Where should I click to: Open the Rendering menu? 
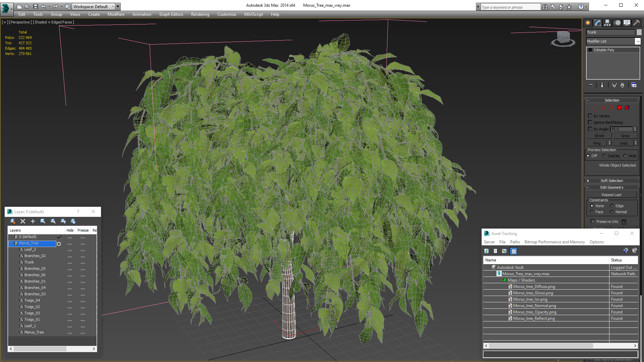pyautogui.click(x=200, y=14)
